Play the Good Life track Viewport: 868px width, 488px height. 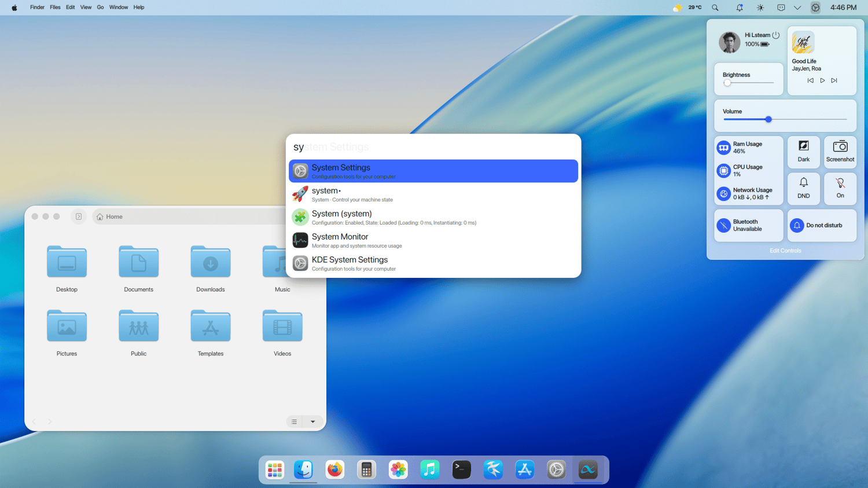[822, 80]
